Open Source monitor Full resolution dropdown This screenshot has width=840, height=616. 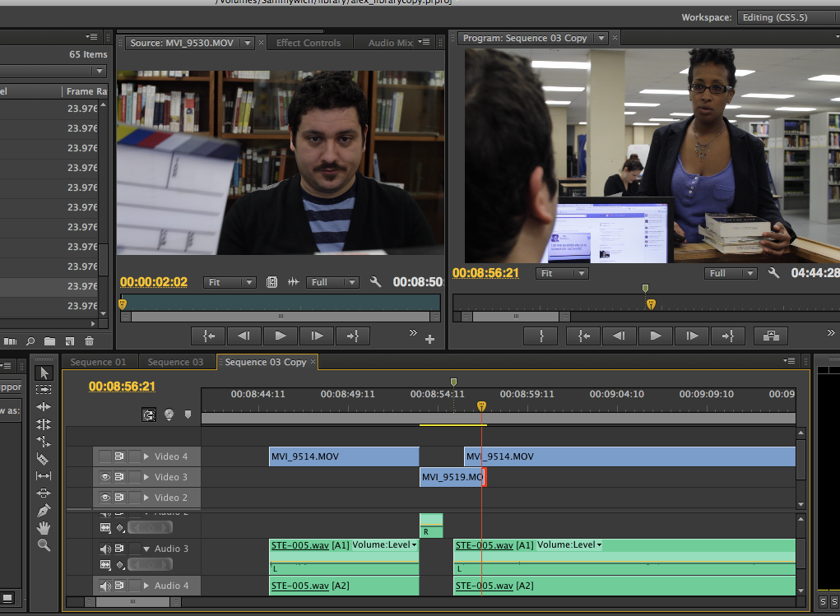point(332,282)
